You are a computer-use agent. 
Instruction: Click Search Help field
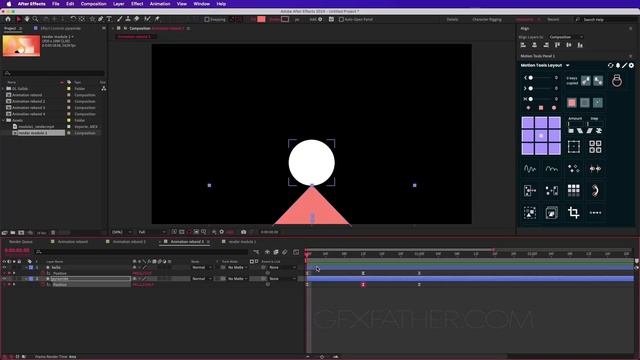pyautogui.click(x=606, y=19)
